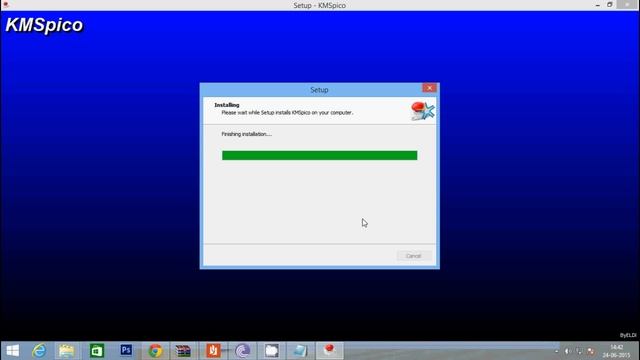Click the green installation progress bar

click(x=320, y=155)
